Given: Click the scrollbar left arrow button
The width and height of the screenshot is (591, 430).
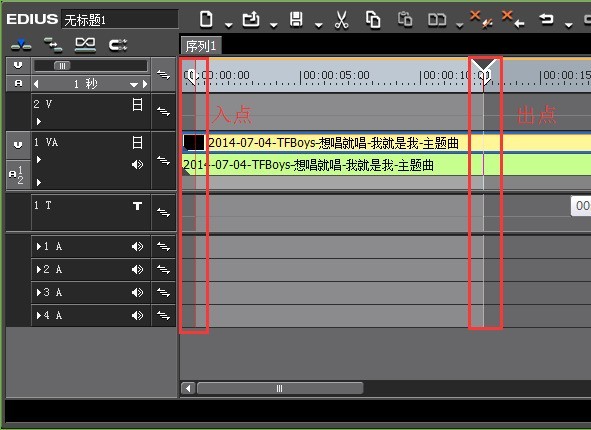Looking at the screenshot, I should 188,388.
